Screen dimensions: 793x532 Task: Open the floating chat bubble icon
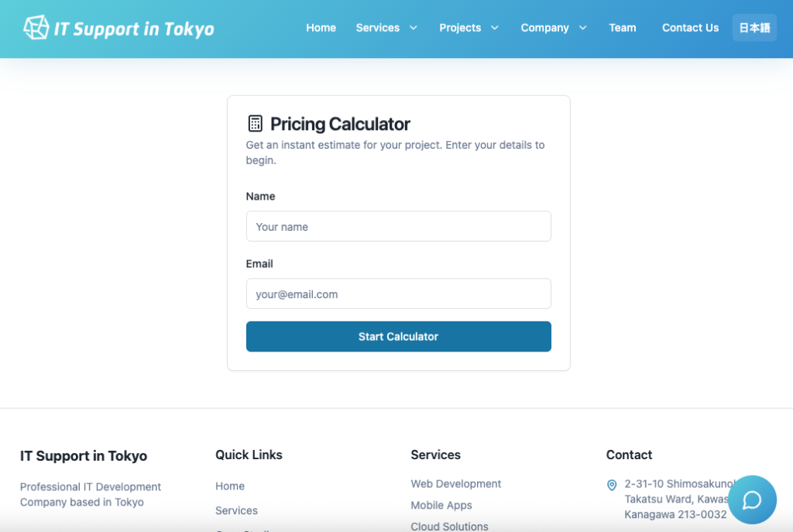click(x=752, y=499)
